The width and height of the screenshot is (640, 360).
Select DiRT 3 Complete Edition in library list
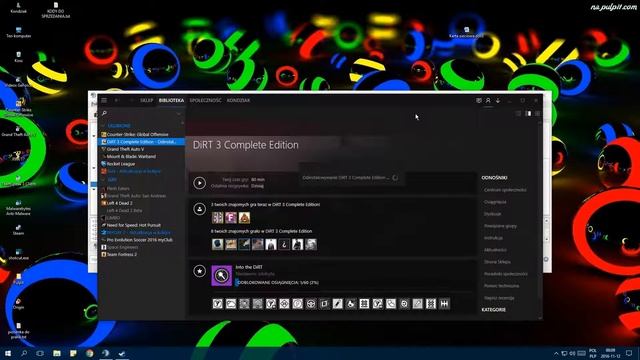(x=141, y=142)
